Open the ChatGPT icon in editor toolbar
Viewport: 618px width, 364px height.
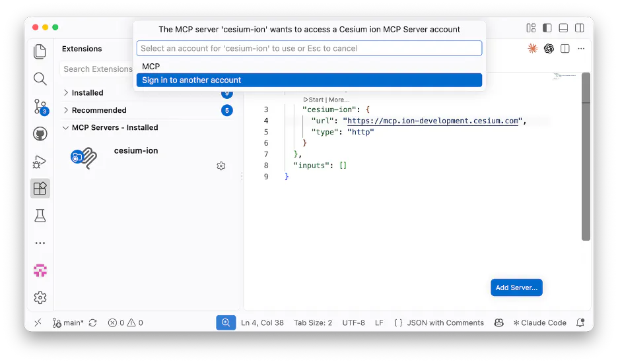tap(549, 48)
